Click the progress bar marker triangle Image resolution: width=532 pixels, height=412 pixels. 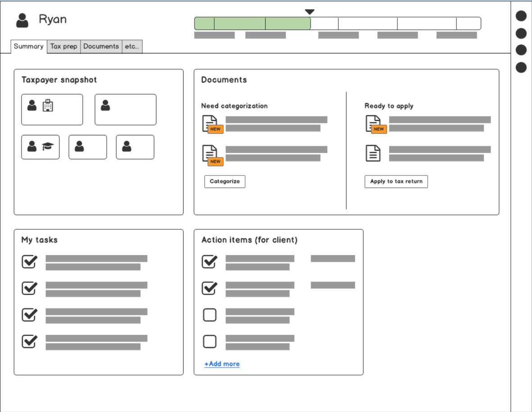[x=309, y=12]
